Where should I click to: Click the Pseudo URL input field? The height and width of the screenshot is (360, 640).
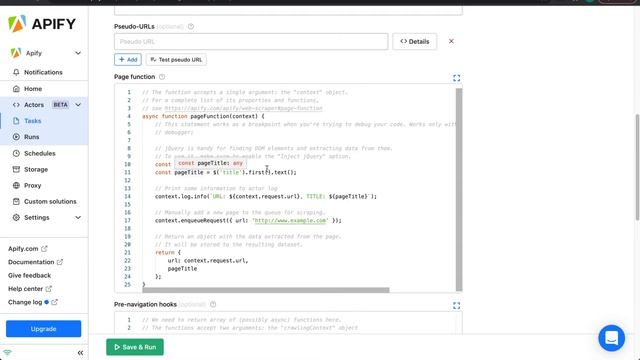[251, 42]
